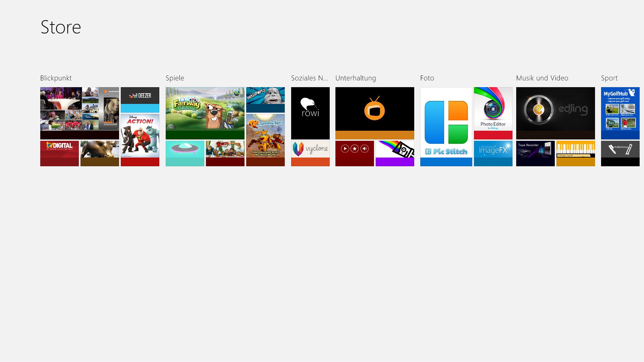Open the Ashampoo ImageFX tile
The width and height of the screenshot is (644, 362).
point(493,153)
